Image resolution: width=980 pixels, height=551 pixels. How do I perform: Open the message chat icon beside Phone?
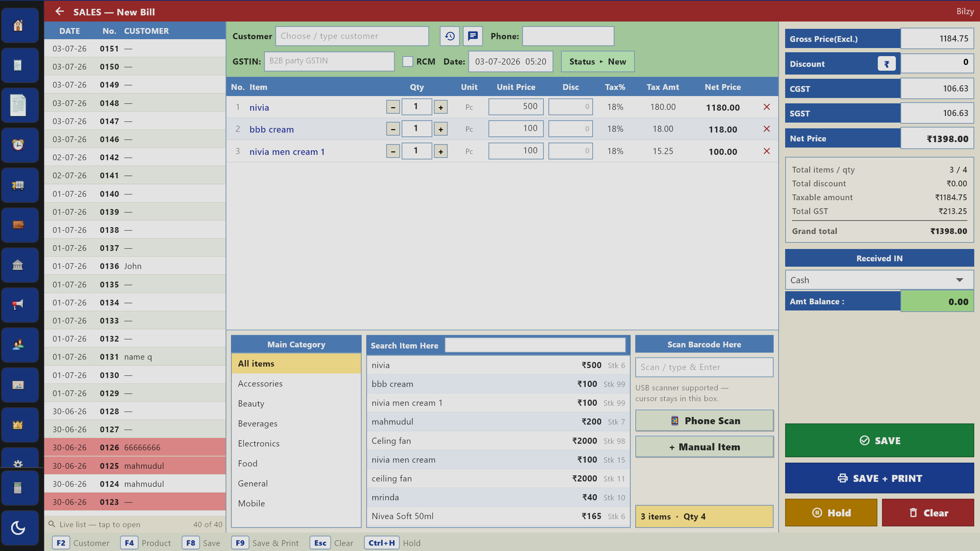[x=473, y=36]
